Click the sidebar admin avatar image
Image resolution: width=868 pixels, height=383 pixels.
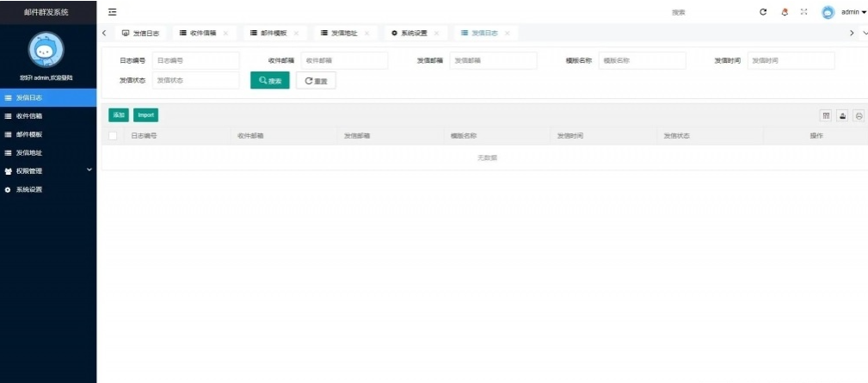pos(47,51)
